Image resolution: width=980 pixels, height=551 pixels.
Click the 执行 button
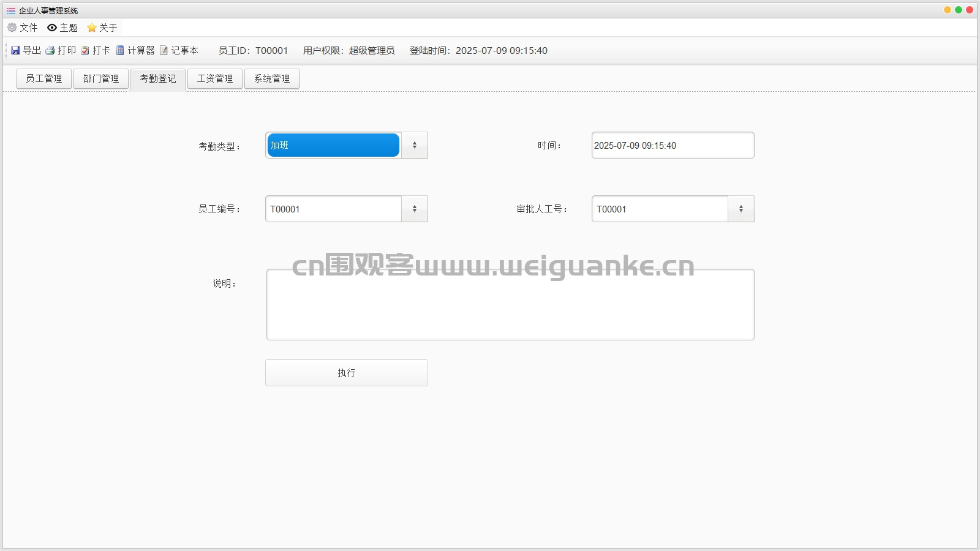pos(347,373)
